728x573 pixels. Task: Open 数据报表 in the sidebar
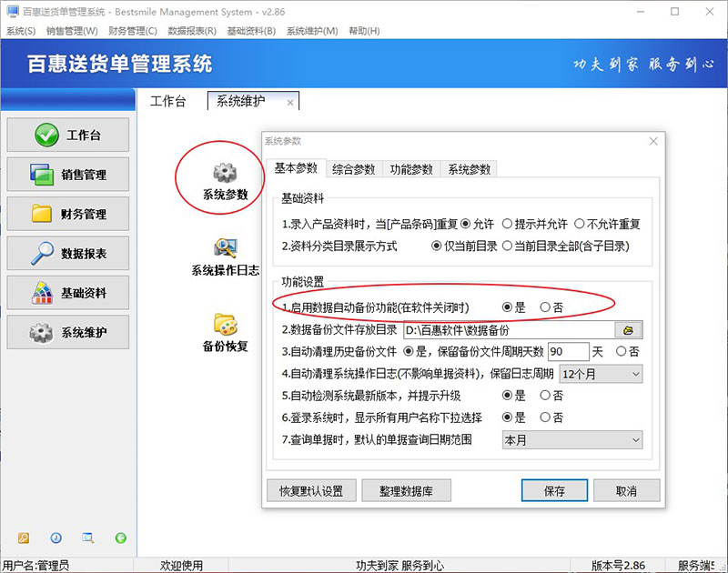click(x=67, y=253)
